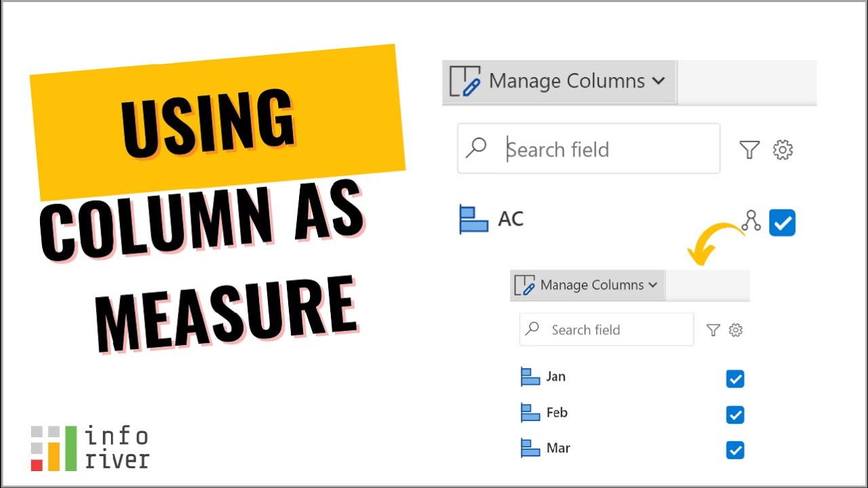Uncheck the AC column checkbox
Viewport: 868px width, 488px height.
click(x=783, y=222)
